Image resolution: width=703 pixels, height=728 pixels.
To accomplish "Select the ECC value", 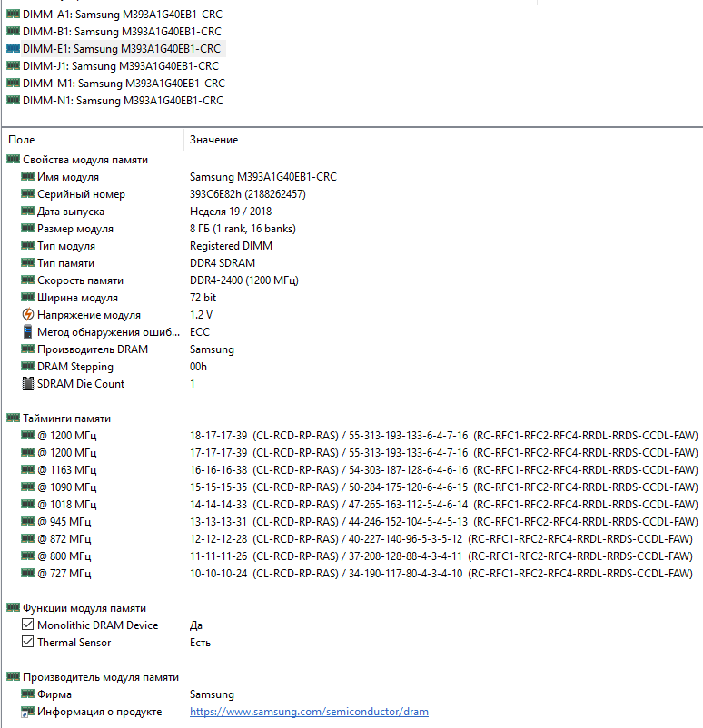I will coord(199,331).
